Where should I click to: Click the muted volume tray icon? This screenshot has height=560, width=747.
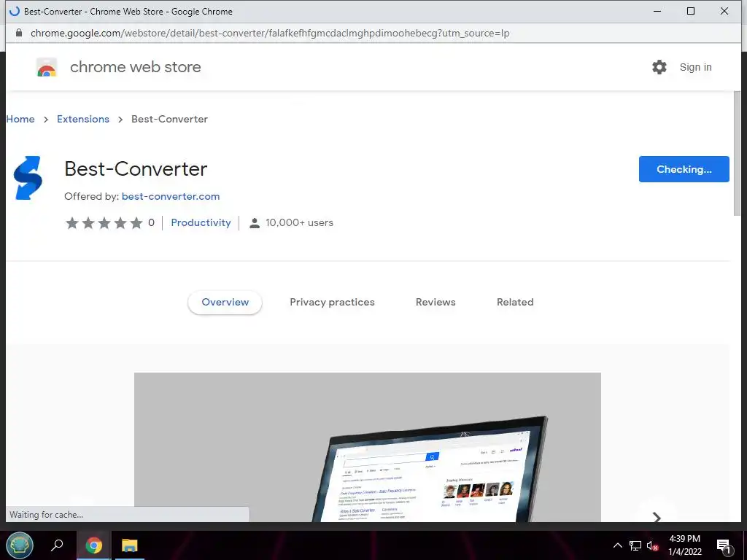click(653, 545)
